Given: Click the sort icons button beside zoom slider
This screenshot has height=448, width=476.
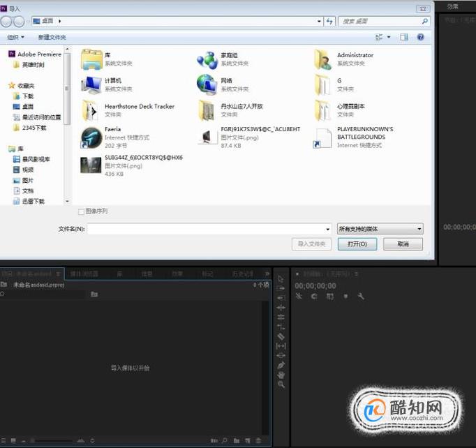Looking at the screenshot, I should pyautogui.click(x=92, y=440).
